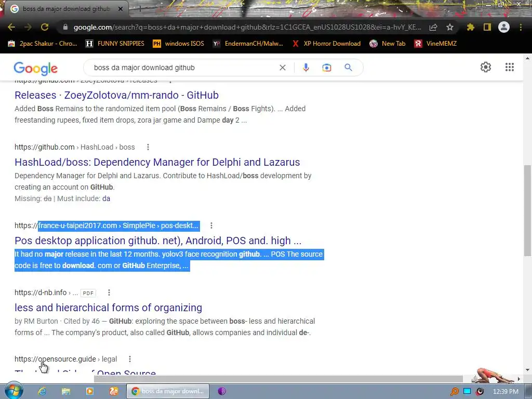Click the address bar URL
532x399 pixels.
point(247,27)
